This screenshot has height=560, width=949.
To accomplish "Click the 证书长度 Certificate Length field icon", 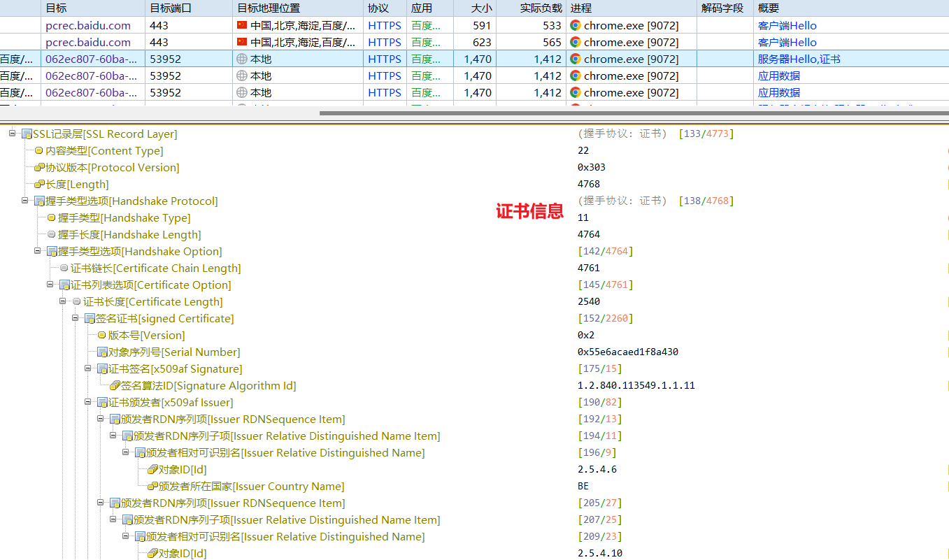I will (77, 302).
